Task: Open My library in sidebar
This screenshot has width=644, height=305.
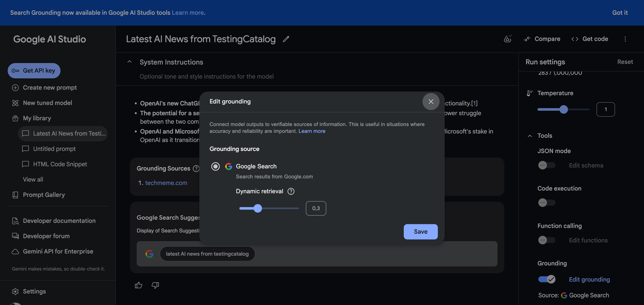Action: (x=37, y=118)
